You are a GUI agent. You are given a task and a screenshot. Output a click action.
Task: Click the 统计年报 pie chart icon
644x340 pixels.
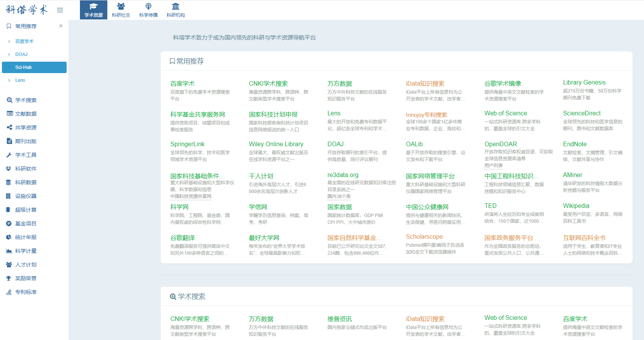click(9, 237)
